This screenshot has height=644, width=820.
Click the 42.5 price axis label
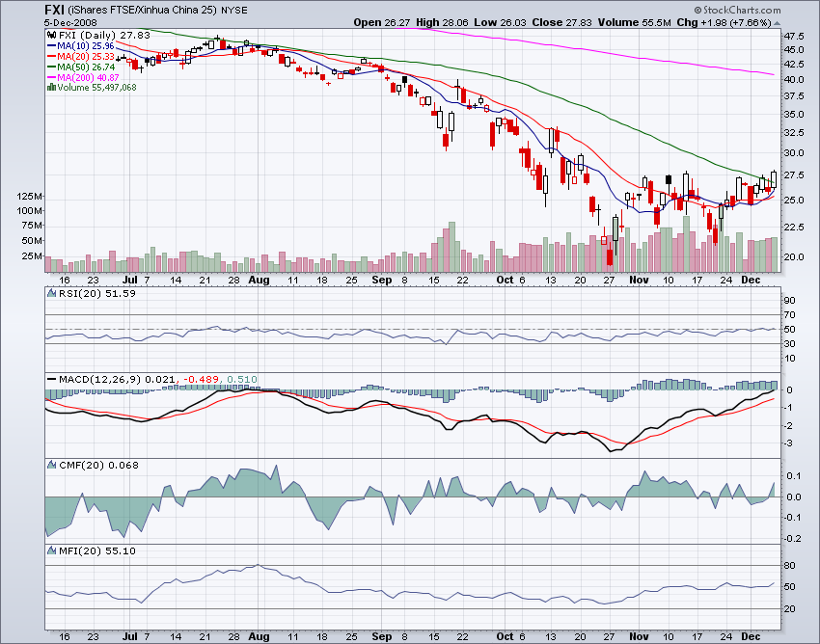[794, 65]
